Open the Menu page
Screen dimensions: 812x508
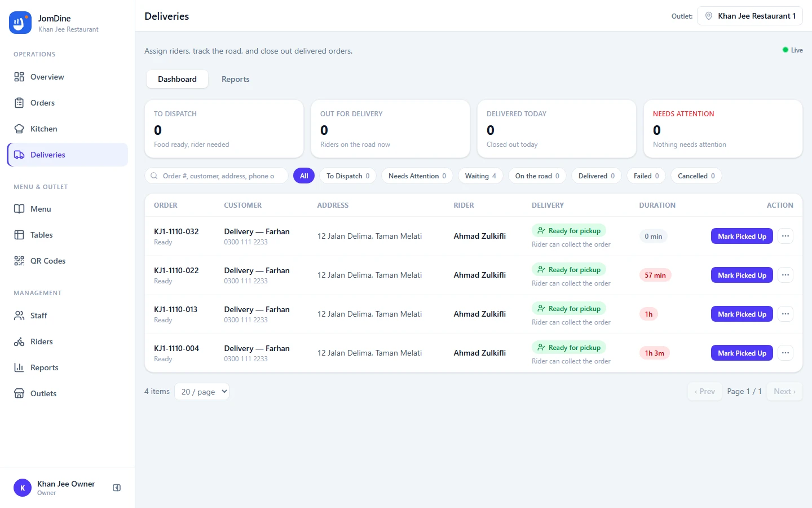(x=67, y=209)
